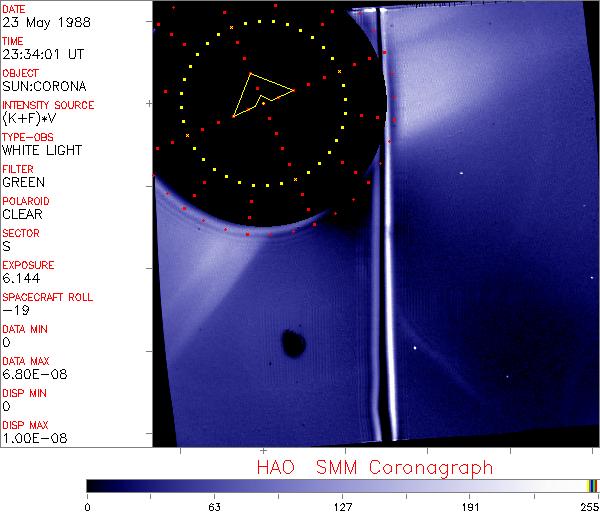Click the 1.00E-08 display max value

(x=31, y=438)
